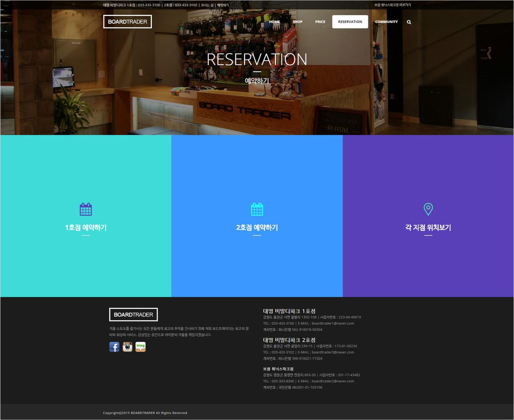Click the 대명 비발디파크 2호점 footer heading
This screenshot has height=420, width=514.
(289, 340)
